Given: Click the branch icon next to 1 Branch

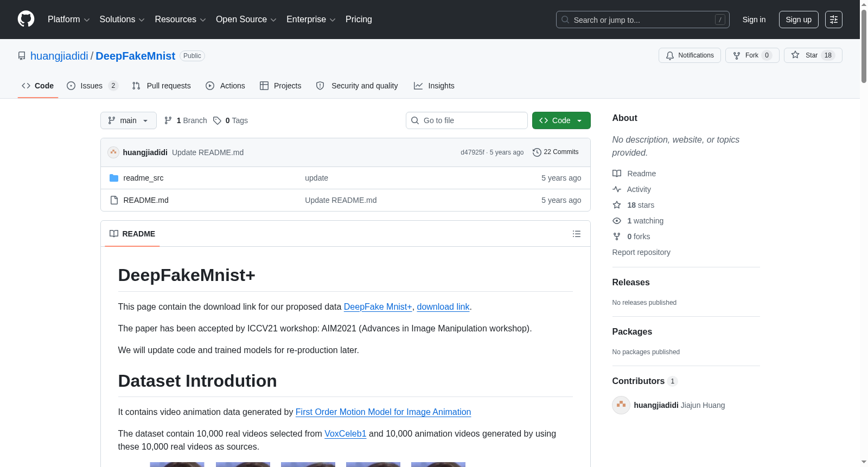Looking at the screenshot, I should click(168, 120).
